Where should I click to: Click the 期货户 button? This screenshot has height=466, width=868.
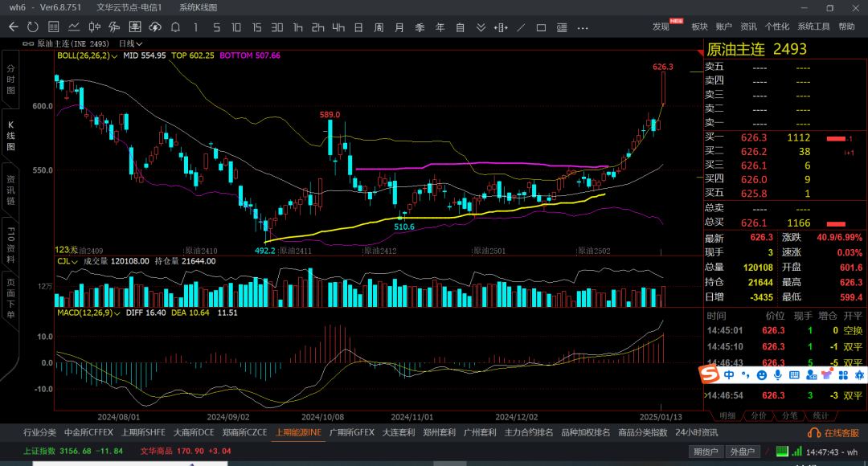706,452
